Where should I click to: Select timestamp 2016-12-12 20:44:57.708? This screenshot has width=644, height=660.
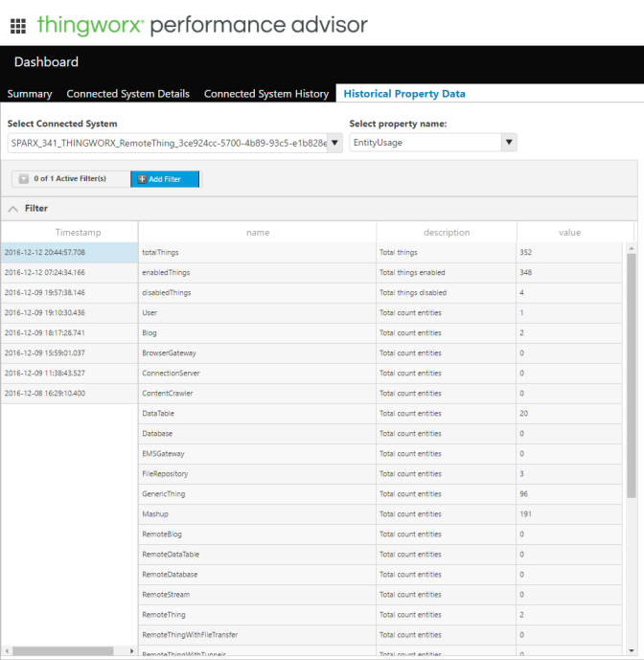pos(70,253)
